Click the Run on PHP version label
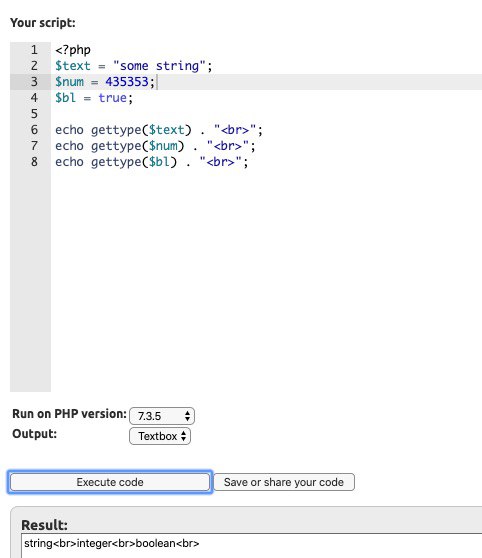482x558 pixels. tap(69, 414)
